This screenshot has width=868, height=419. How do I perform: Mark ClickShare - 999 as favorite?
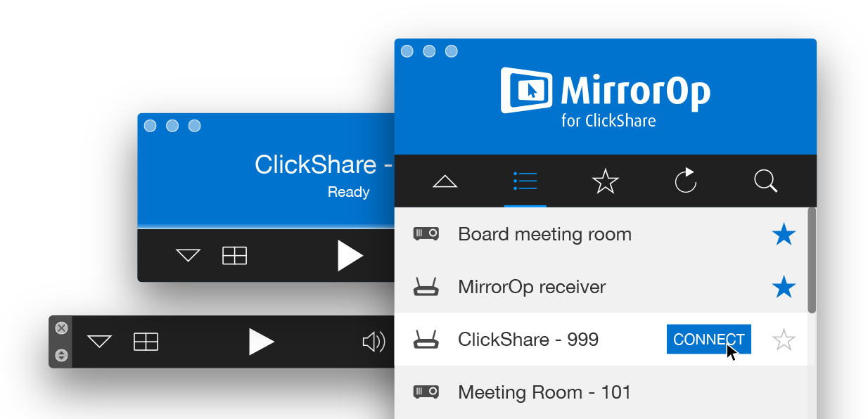point(783,341)
